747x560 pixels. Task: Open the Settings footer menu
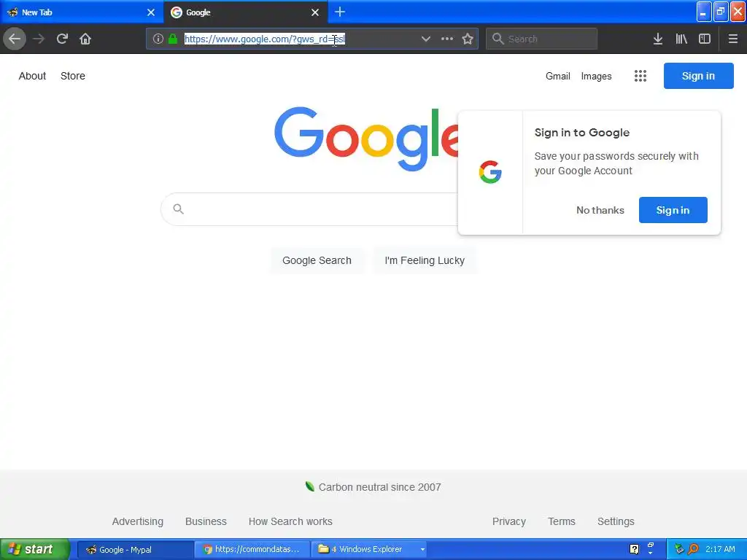pos(616,521)
